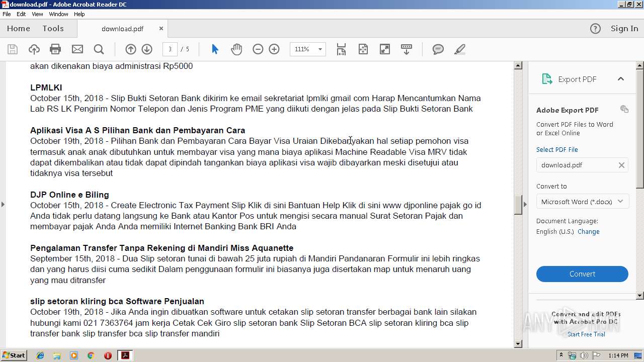This screenshot has width=644, height=362.
Task: Click the fit to one full page icon
Action: 363,49
